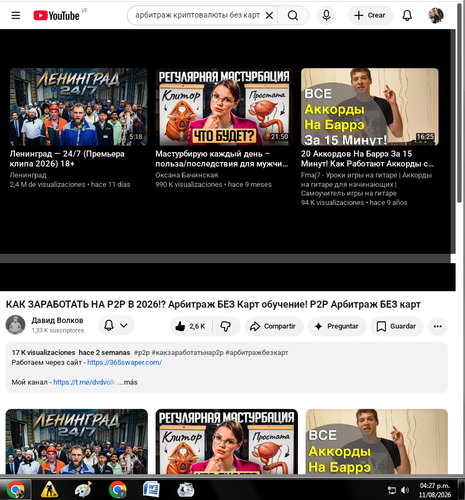This screenshot has height=500, width=465.
Task: Open lower Ленинград 24/7 video thumbnail below description
Action: coord(77,441)
